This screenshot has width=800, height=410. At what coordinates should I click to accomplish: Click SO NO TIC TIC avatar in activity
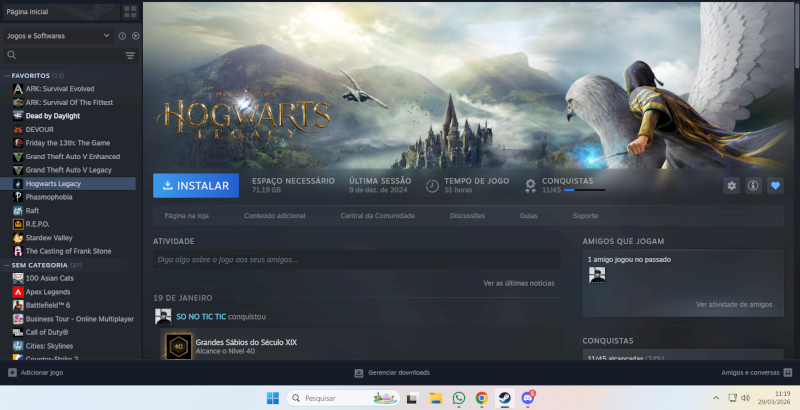163,316
